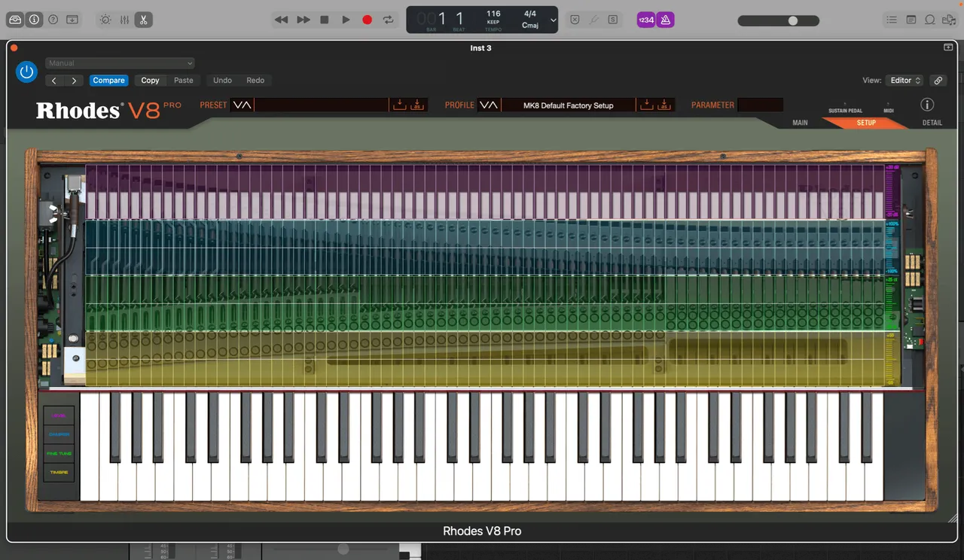Switch to the MAIN tab
The height and width of the screenshot is (560, 964).
[x=800, y=123]
